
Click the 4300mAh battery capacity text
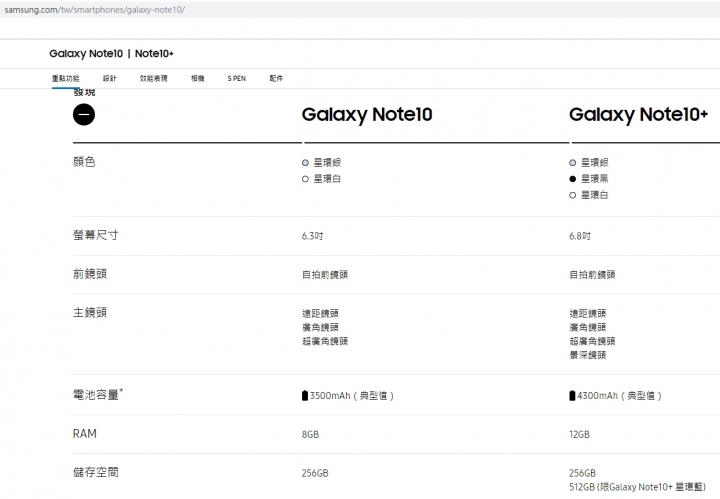tap(619, 396)
